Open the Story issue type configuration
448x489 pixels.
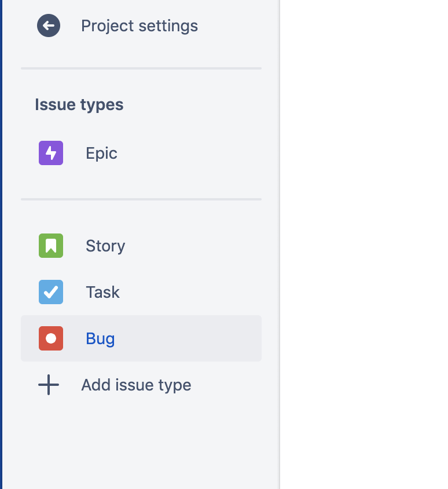[x=105, y=245]
